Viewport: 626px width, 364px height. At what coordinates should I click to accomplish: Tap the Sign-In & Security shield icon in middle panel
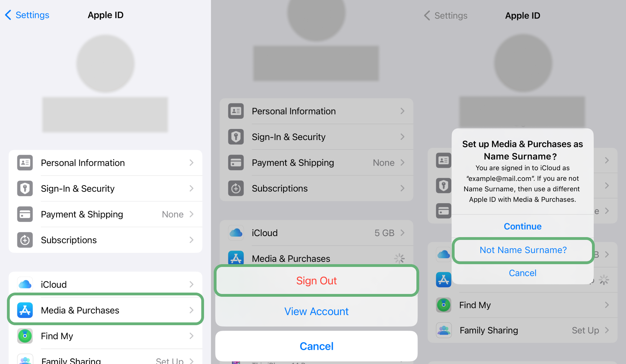coord(236,137)
